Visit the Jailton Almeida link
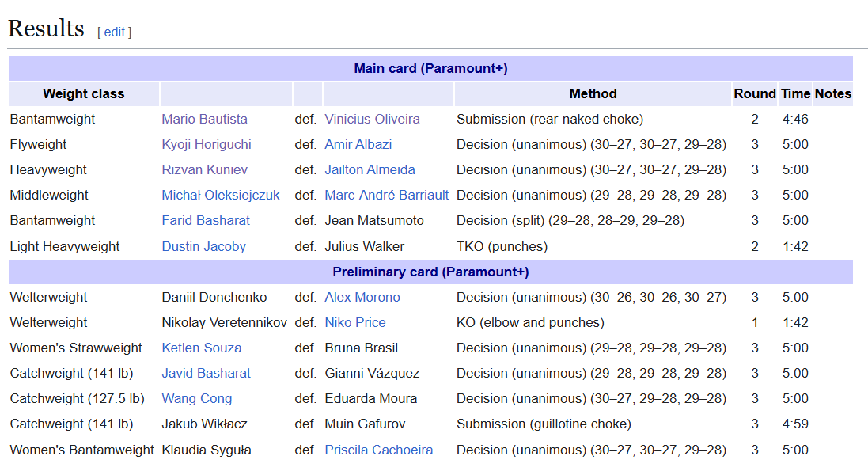This screenshot has height=460, width=868. [370, 169]
